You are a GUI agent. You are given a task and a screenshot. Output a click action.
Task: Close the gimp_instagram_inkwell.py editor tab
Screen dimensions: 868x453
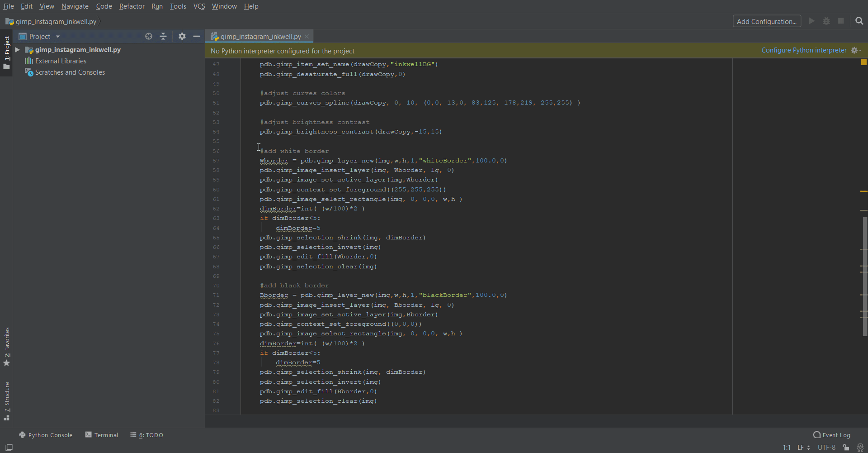coord(307,37)
